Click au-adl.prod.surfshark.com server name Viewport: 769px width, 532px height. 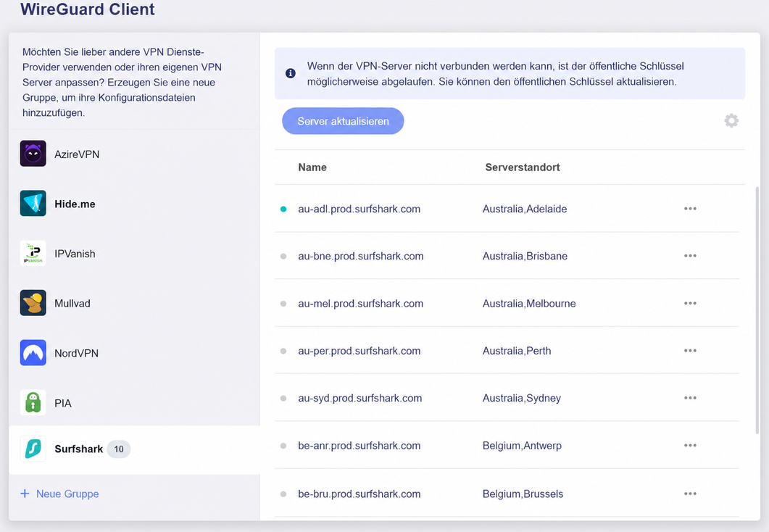(x=359, y=209)
